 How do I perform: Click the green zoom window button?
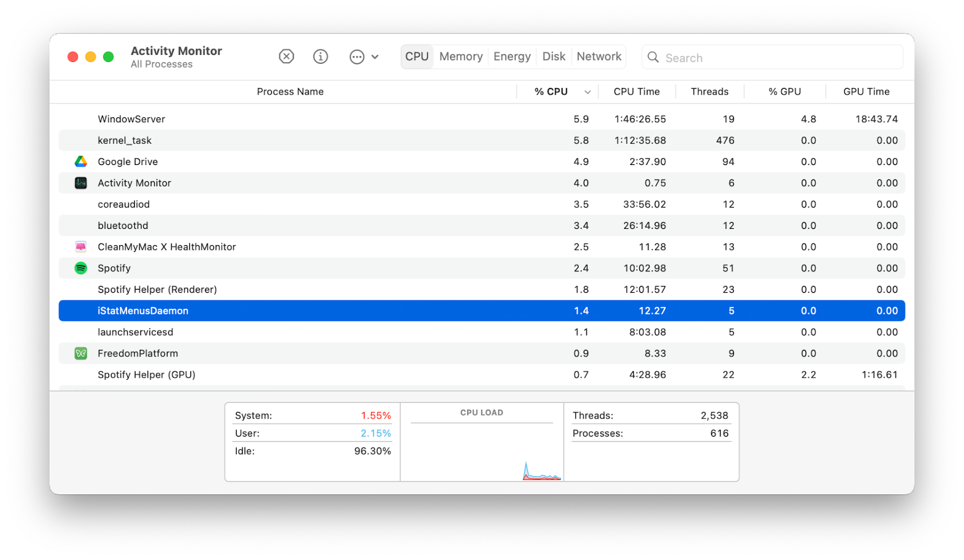(108, 56)
